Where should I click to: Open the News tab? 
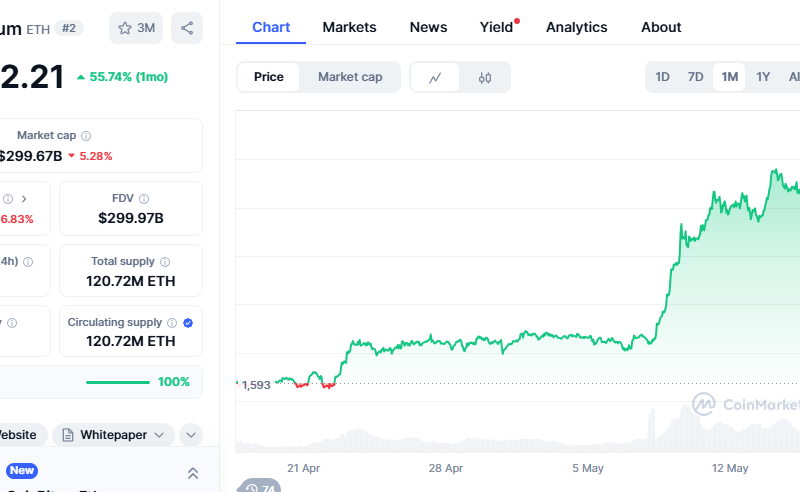429,28
